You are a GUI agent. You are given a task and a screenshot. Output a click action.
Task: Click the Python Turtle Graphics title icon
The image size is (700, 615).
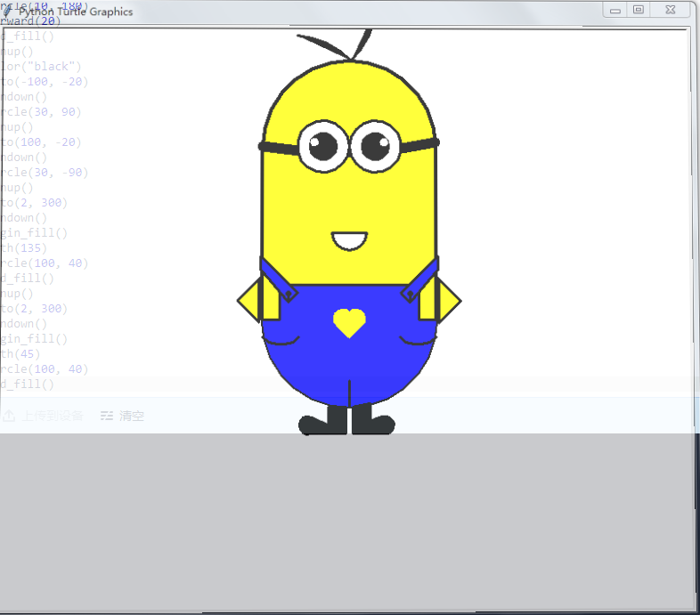tap(8, 12)
